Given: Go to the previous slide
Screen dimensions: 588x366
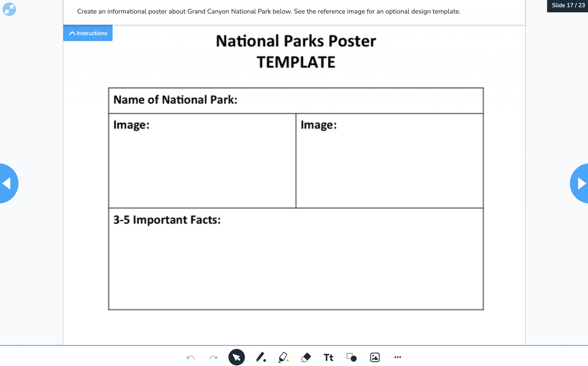Looking at the screenshot, I should 6,183.
